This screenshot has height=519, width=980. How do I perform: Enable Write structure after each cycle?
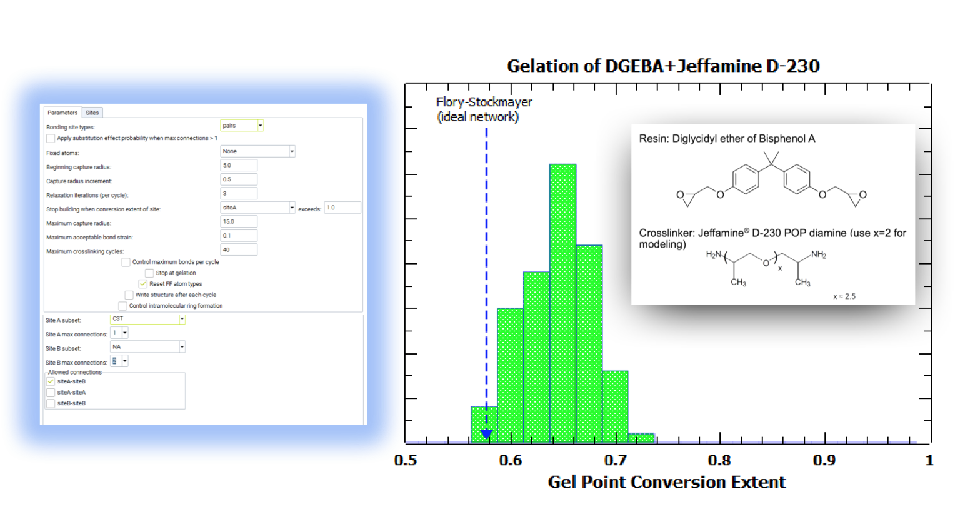[129, 295]
